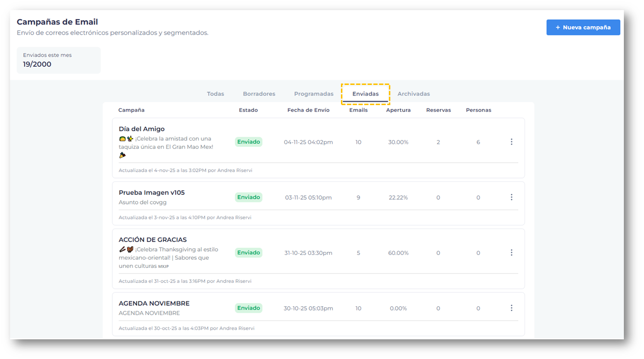Viewport: 644px width, 359px height.
Task: Click Enviado badge on AGENDA NOVIEMBRE row
Action: tap(248, 308)
